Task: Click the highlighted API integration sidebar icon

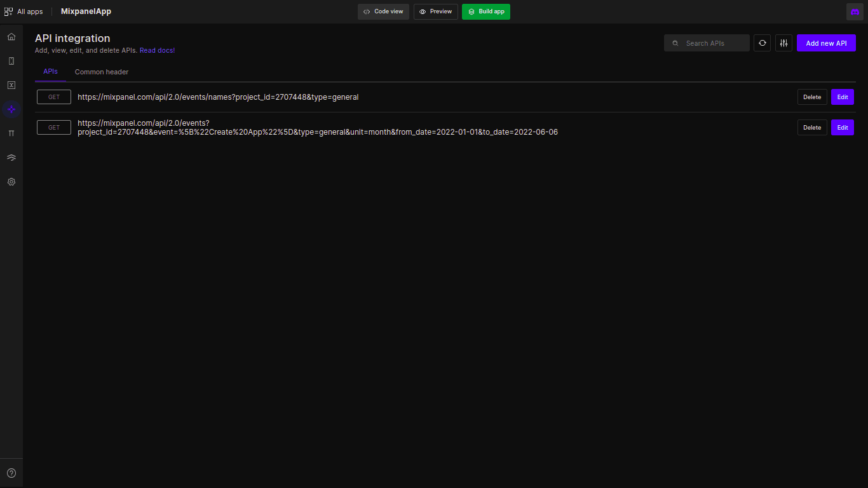Action: (11, 109)
